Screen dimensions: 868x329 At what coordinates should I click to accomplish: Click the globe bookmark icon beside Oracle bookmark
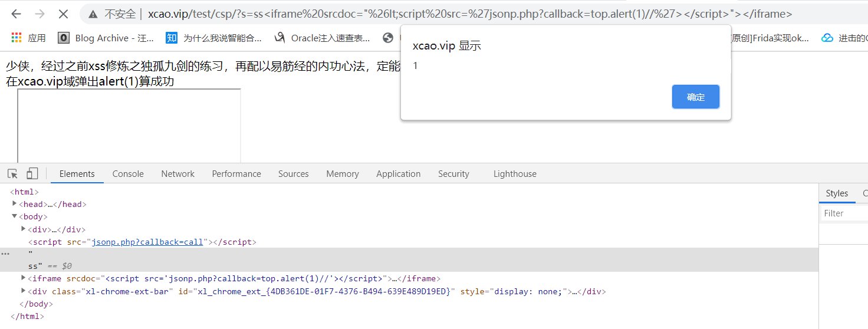click(x=388, y=38)
